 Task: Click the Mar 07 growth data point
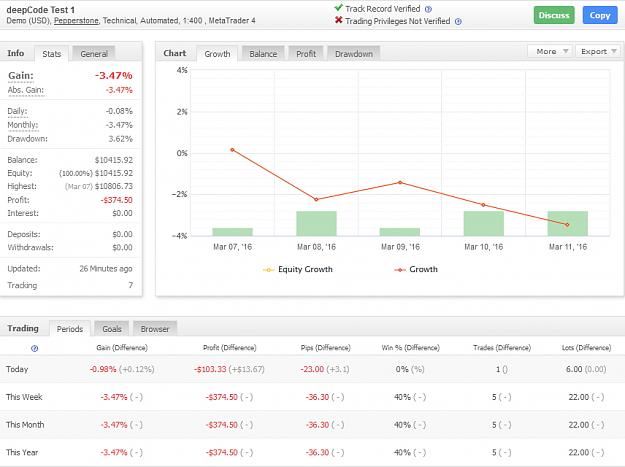click(x=232, y=150)
